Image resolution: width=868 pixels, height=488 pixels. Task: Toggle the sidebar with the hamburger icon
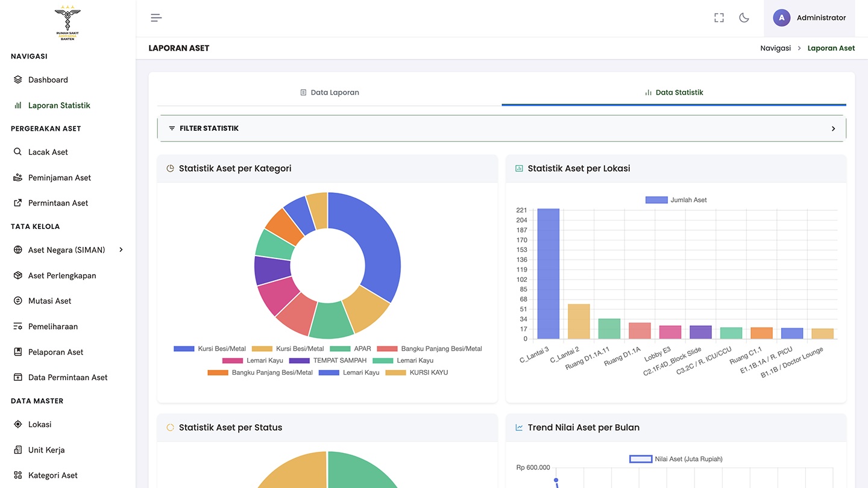(156, 17)
